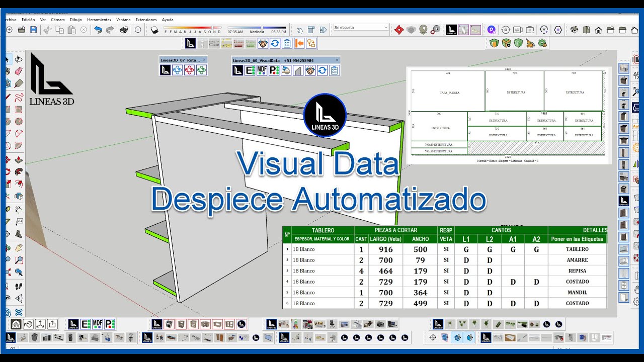
Task: Click the 'P' icon in VisualData toolbar
Action: 274,70
